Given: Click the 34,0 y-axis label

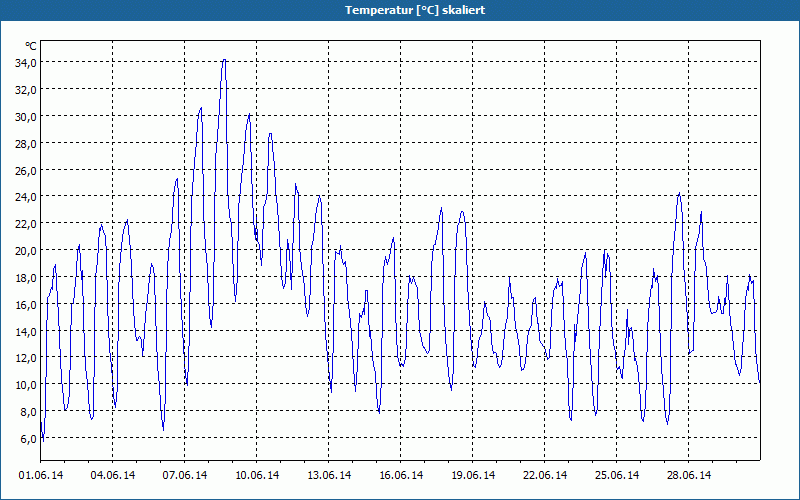Looking at the screenshot, I should pyautogui.click(x=26, y=63).
